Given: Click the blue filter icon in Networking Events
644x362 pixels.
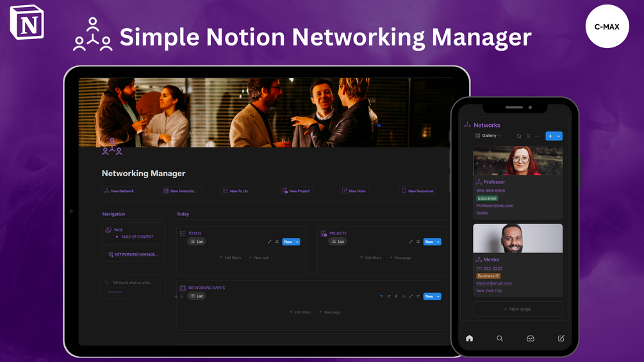Looking at the screenshot, I should pos(381,297).
